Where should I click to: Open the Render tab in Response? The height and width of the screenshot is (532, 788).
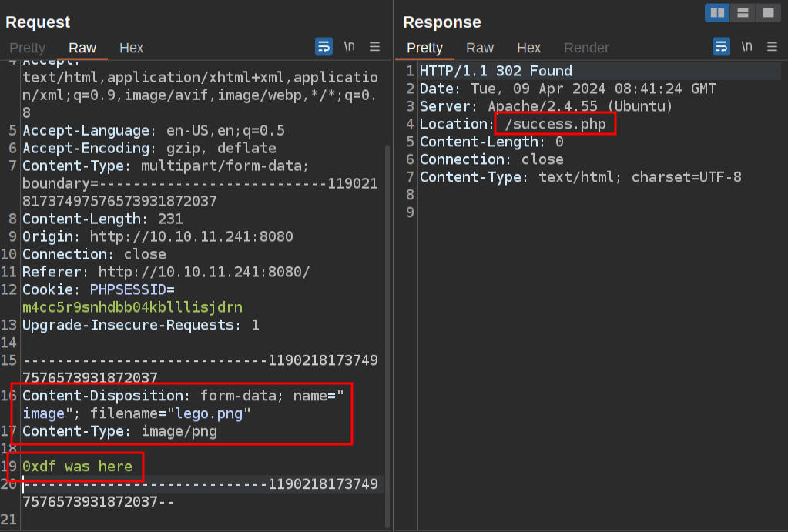click(586, 48)
